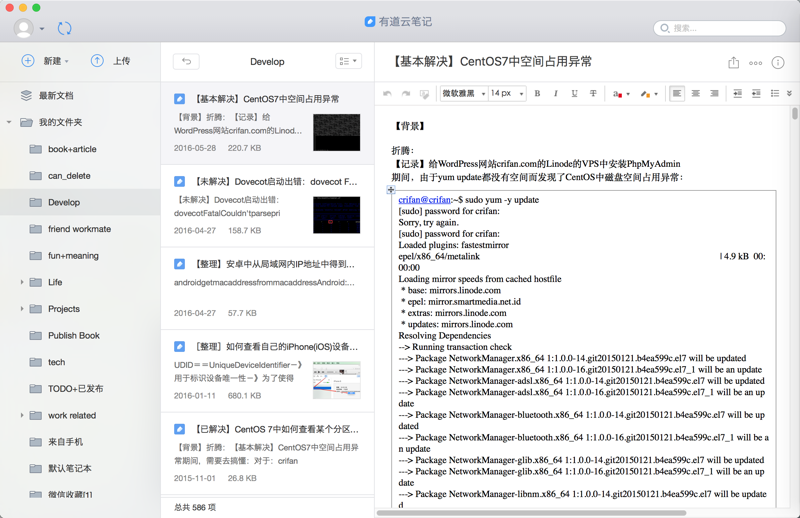Click the format painter icon
Viewport: 800px width, 518px height.
tap(424, 94)
